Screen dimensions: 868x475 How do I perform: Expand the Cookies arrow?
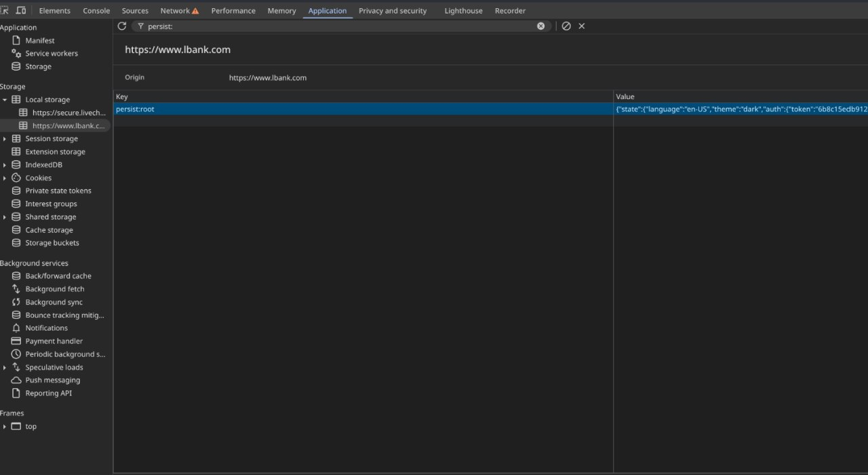[x=5, y=178]
